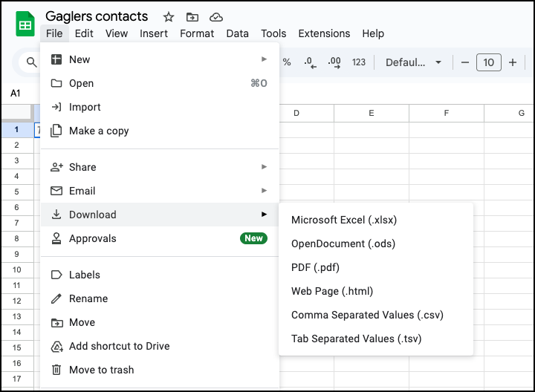This screenshot has width=535, height=392.
Task: Click the trash can icon
Action: pos(56,370)
